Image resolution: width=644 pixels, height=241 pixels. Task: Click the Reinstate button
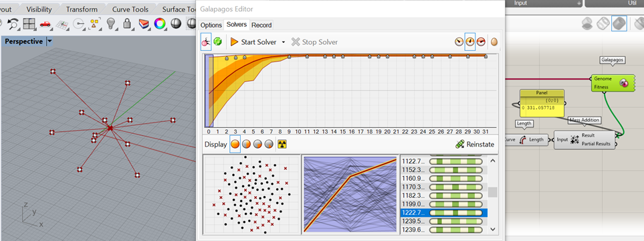pyautogui.click(x=475, y=145)
